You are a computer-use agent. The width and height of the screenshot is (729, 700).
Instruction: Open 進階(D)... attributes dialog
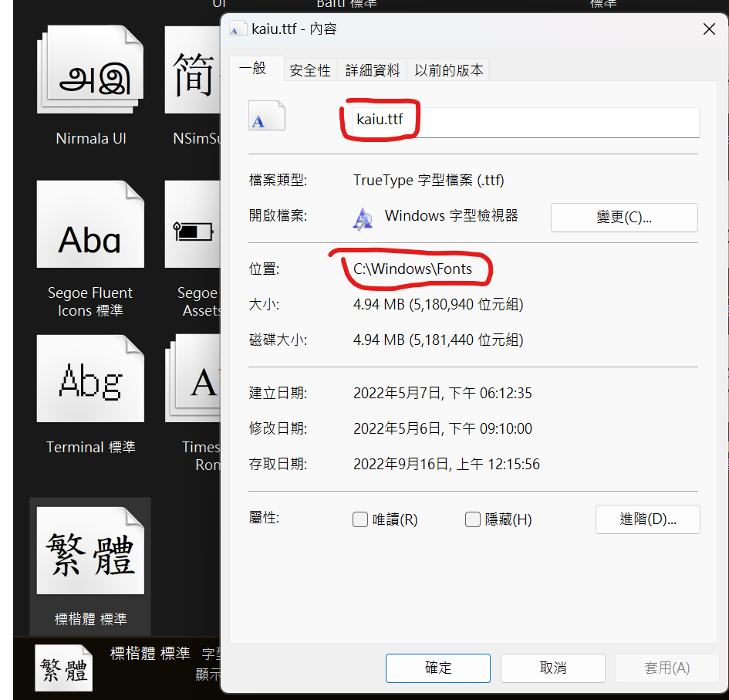click(x=648, y=519)
